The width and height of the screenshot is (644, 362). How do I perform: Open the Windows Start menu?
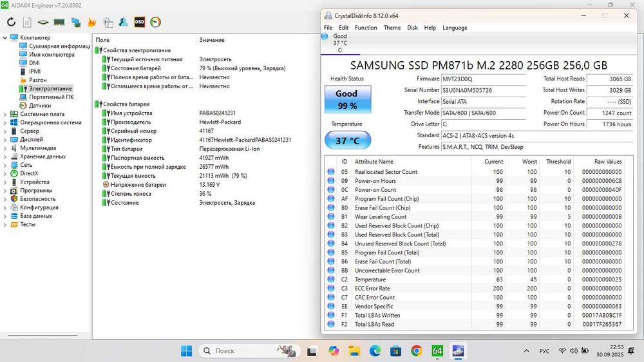[187, 351]
